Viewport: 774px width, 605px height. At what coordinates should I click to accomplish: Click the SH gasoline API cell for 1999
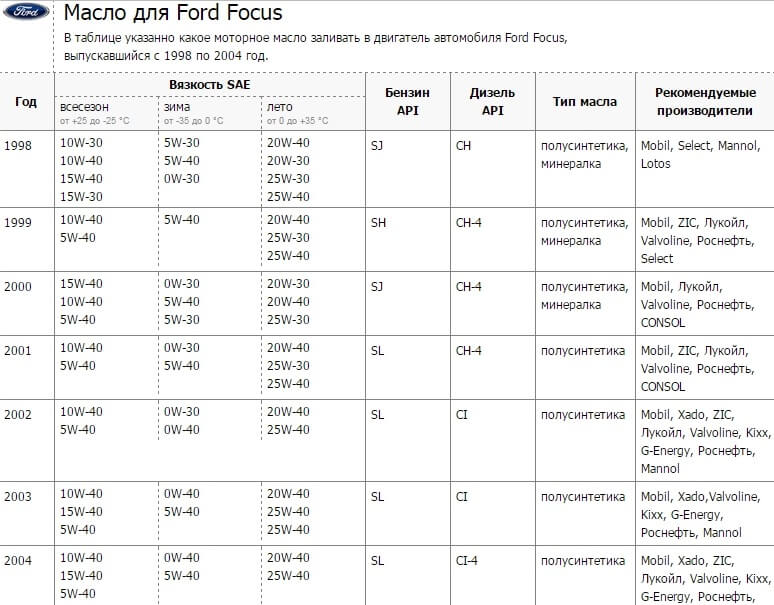point(378,223)
